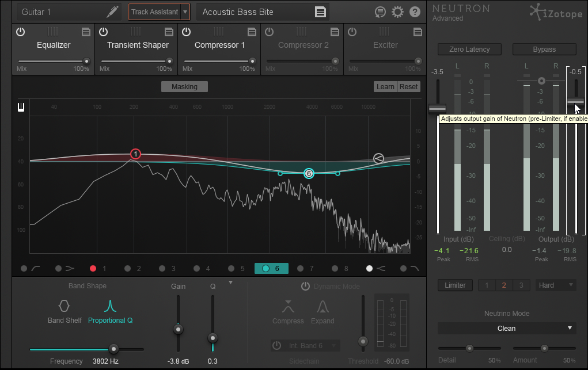This screenshot has height=370, width=588.
Task: Open the Compressor 2 module preset icon
Action: tap(335, 32)
